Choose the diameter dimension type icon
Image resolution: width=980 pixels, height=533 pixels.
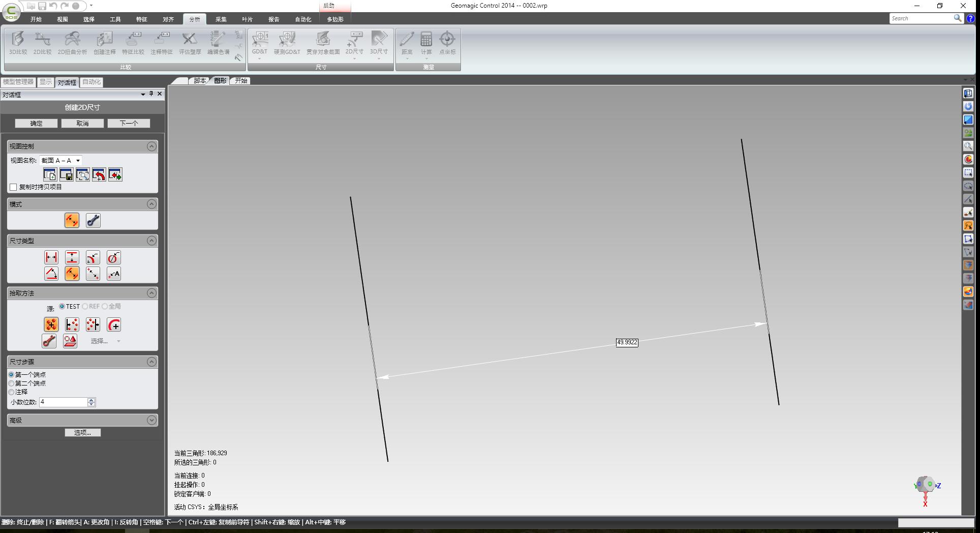pos(113,257)
